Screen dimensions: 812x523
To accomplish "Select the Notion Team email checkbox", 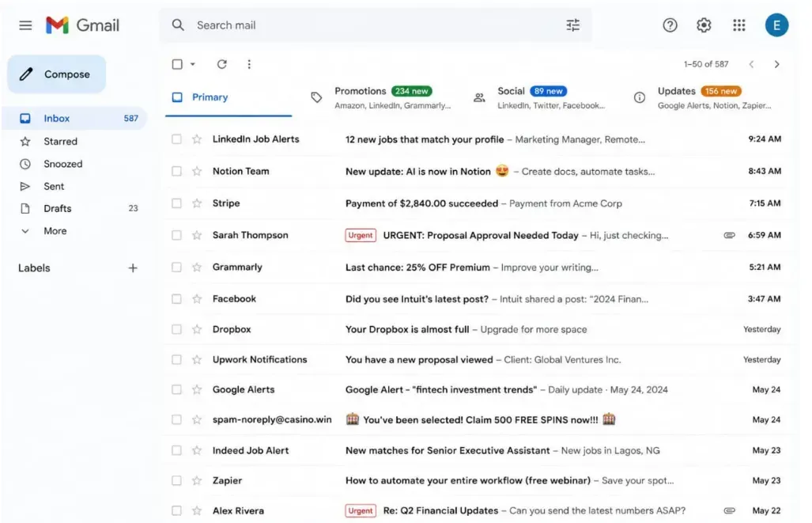I will click(x=176, y=171).
